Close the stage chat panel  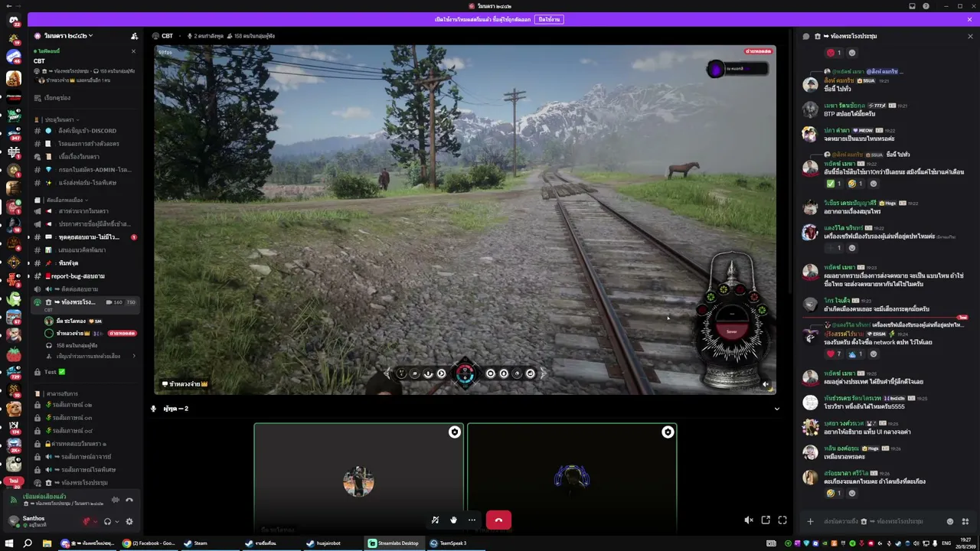[970, 36]
